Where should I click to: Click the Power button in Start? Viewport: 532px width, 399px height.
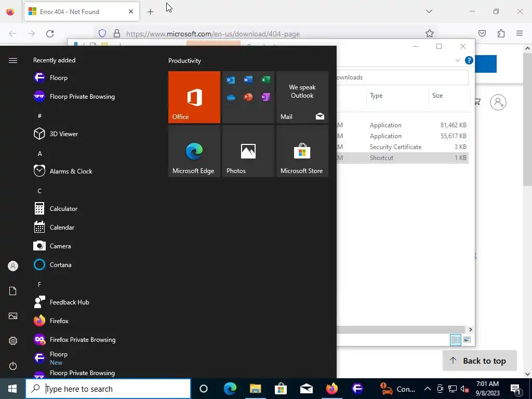click(13, 366)
